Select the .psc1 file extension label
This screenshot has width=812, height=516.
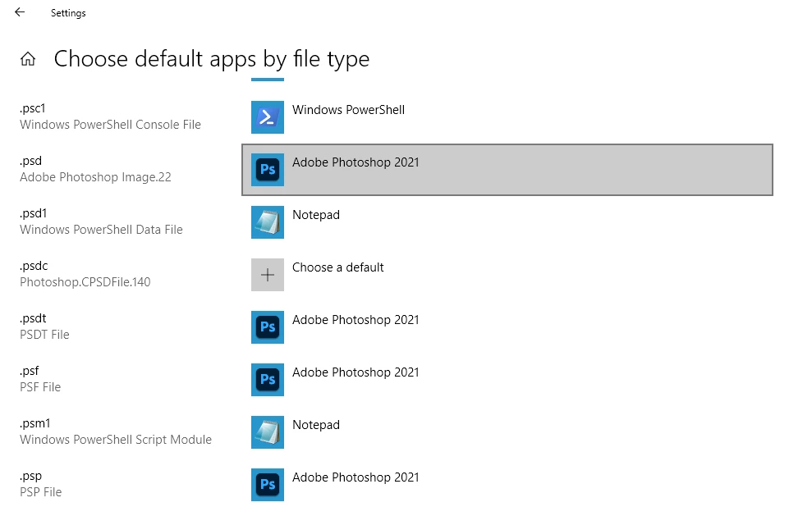33,108
